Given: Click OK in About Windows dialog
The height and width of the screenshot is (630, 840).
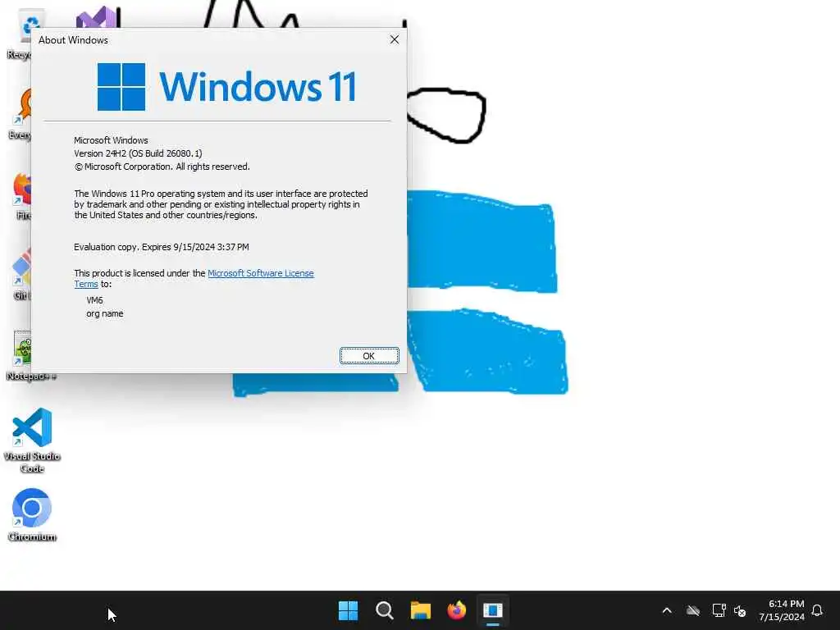Looking at the screenshot, I should pos(369,356).
